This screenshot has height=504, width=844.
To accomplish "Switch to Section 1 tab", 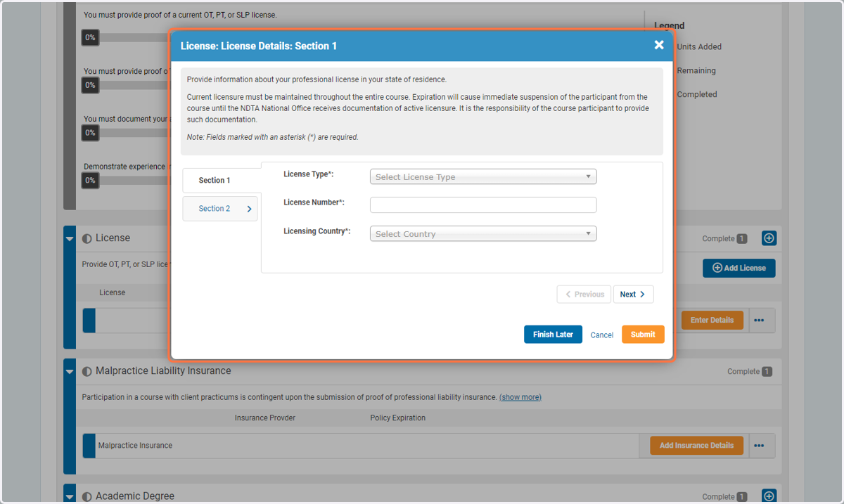I will pos(222,181).
